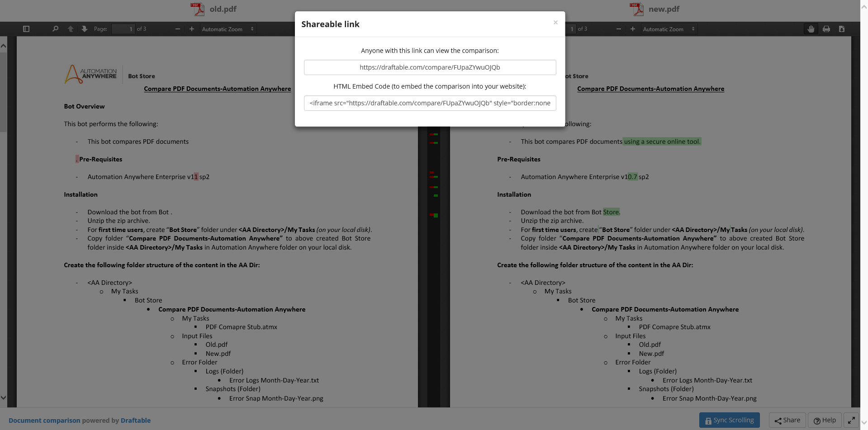Screen dimensions: 868x430
Task: Open Automatic Zoom dropdown for new.pdf
Action: coord(669,29)
